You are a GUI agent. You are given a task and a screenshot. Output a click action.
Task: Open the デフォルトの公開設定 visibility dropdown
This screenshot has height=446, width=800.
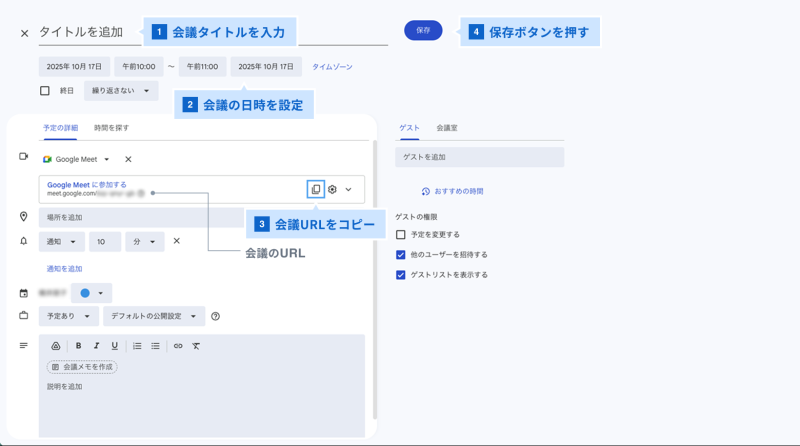pos(153,316)
